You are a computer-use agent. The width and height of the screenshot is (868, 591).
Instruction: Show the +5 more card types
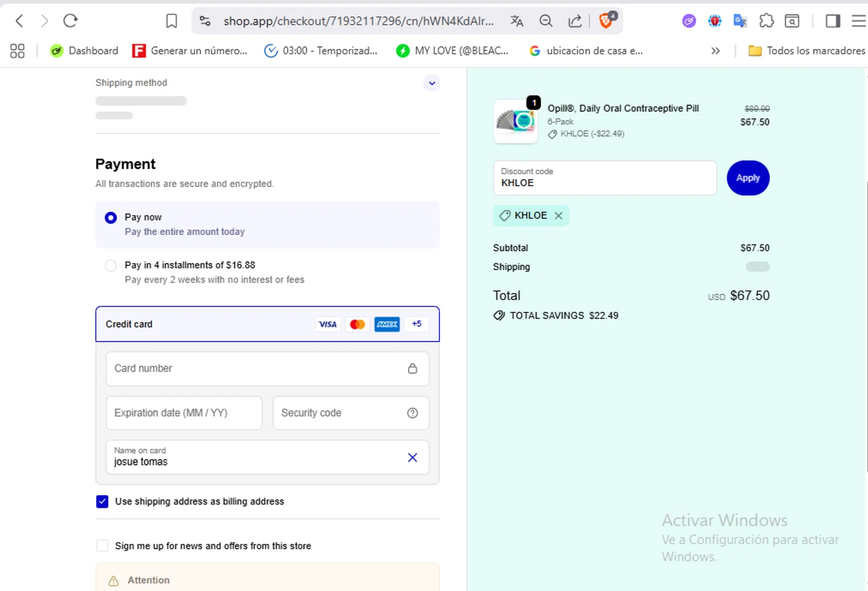(417, 324)
